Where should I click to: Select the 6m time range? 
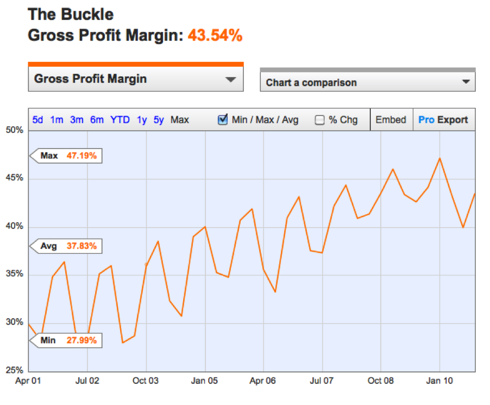coord(97,120)
